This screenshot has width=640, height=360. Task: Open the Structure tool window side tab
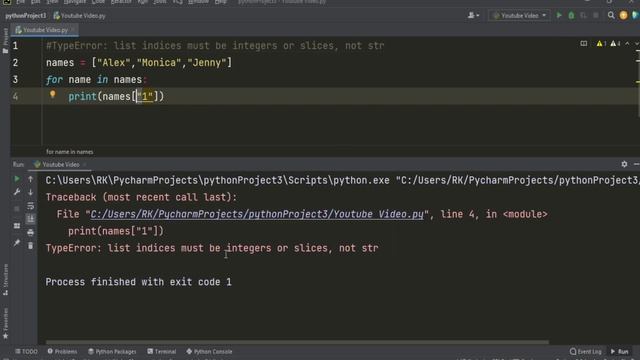(x=5, y=280)
